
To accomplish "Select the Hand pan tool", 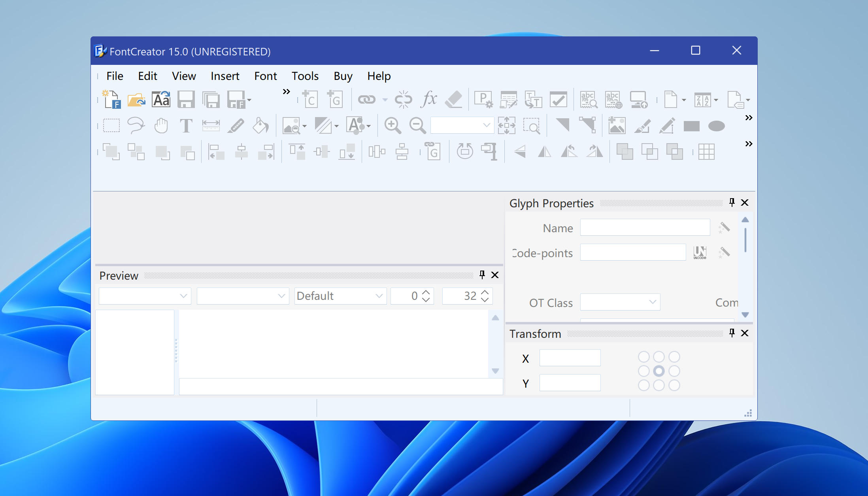I will point(161,126).
